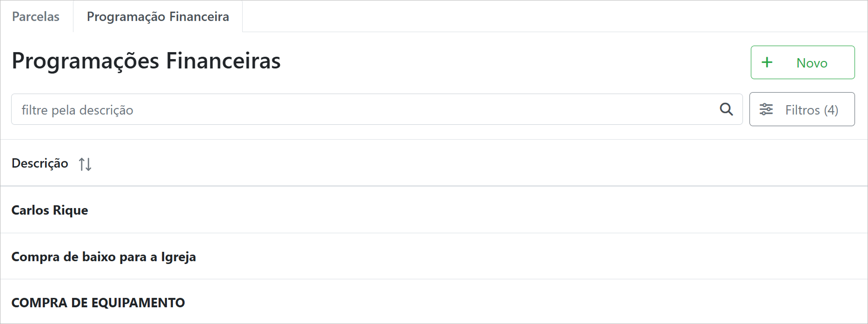
Task: Click the sort arrows next to Descrição
Action: [x=85, y=164]
